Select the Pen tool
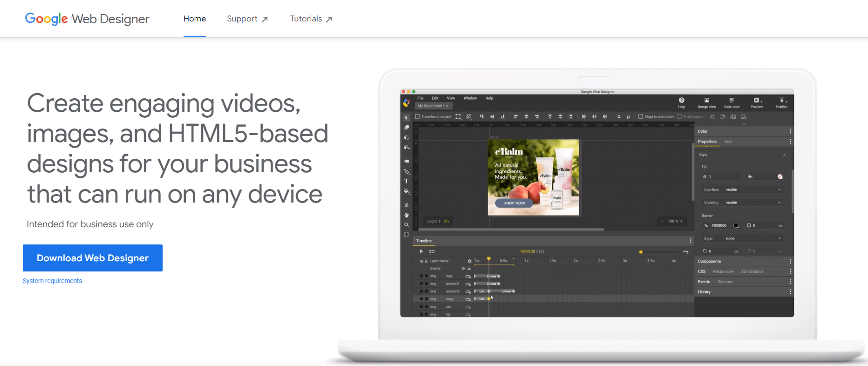868x366 pixels. pos(406,171)
